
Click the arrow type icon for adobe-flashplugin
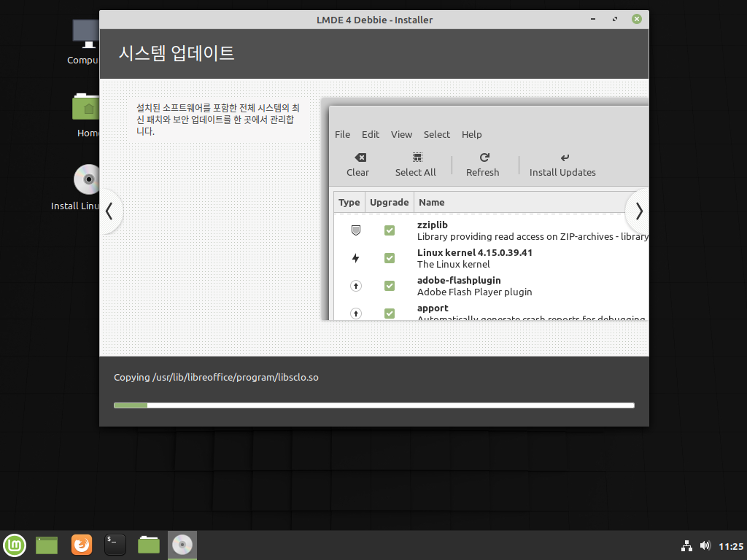click(x=356, y=286)
